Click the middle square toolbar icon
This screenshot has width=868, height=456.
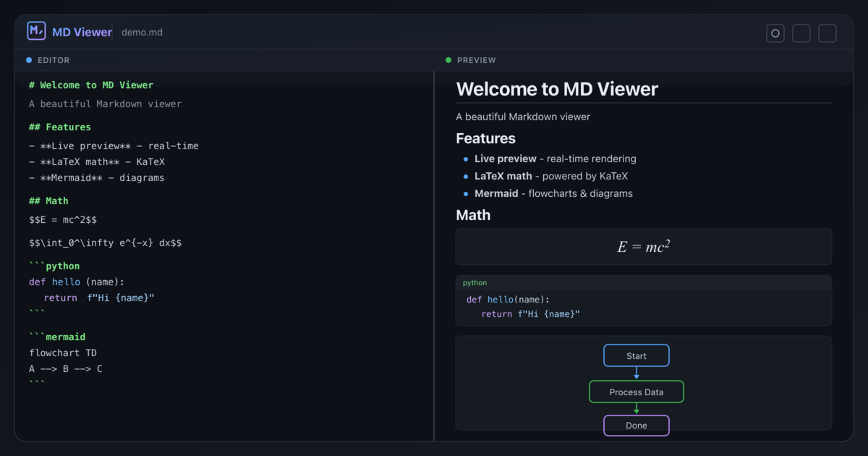coord(801,33)
